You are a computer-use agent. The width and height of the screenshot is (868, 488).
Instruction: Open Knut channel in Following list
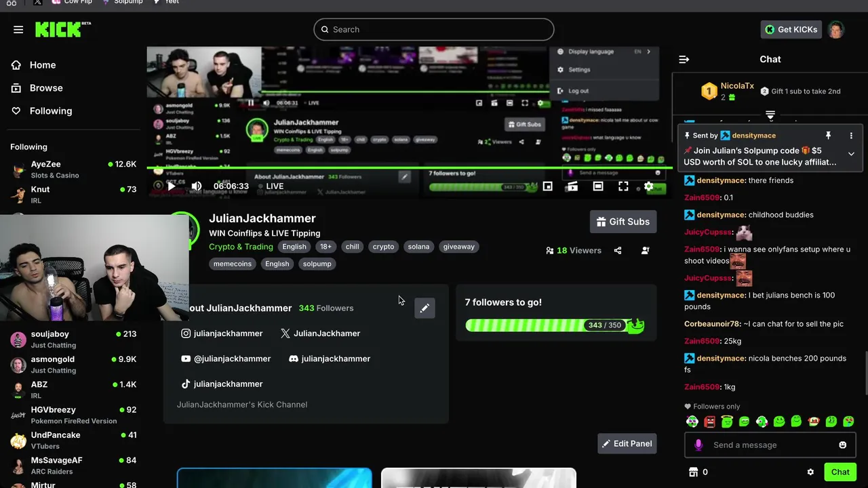coord(73,195)
